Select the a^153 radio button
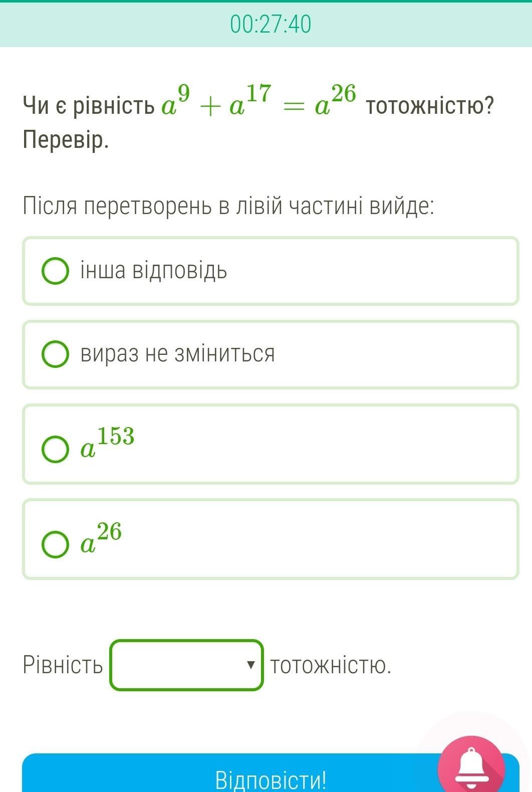This screenshot has width=532, height=792. tap(55, 449)
